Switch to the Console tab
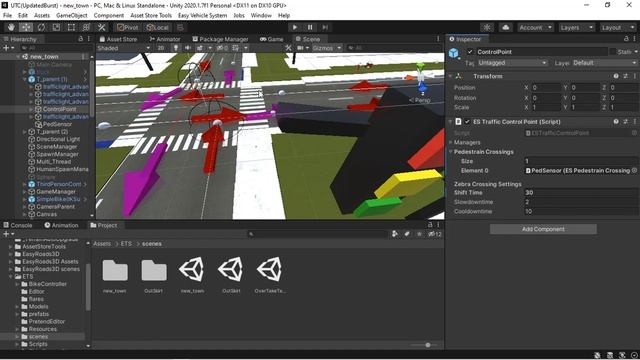 point(18,225)
